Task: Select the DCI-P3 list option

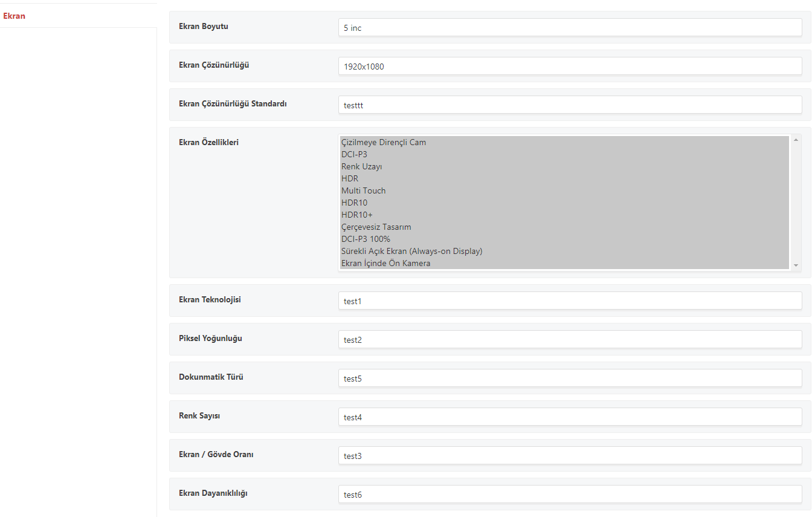Action: 564,154
